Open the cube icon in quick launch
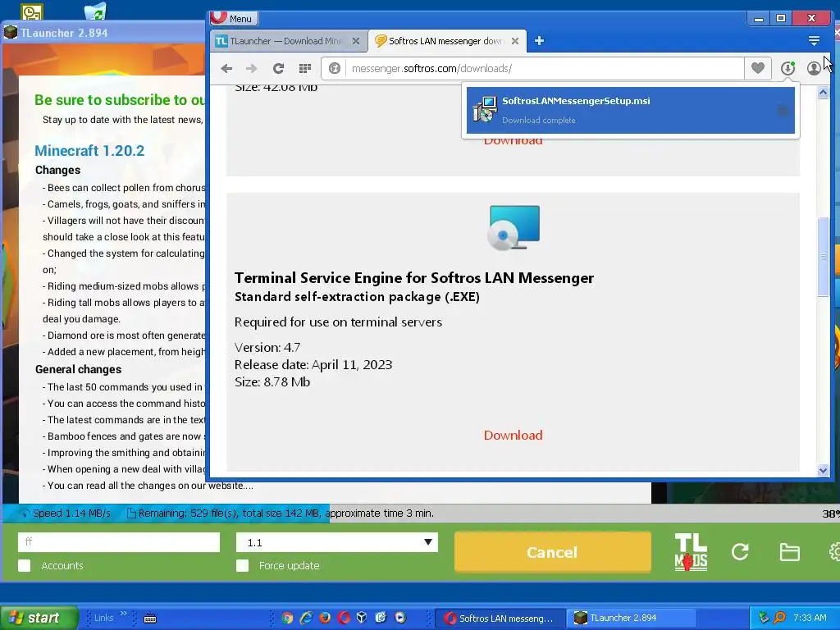The height and width of the screenshot is (630, 840). 362,618
